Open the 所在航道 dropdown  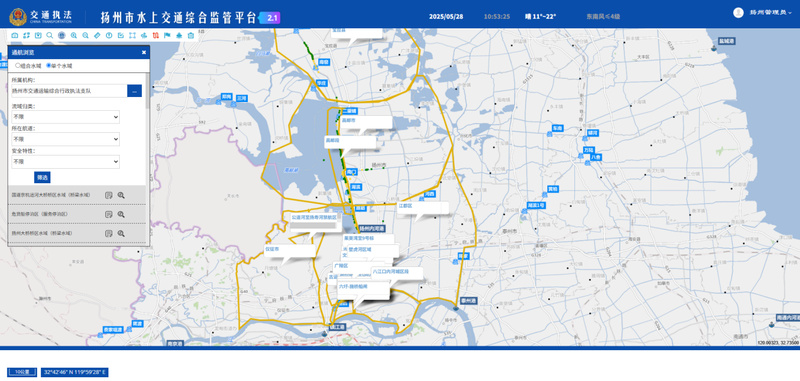[x=66, y=139]
